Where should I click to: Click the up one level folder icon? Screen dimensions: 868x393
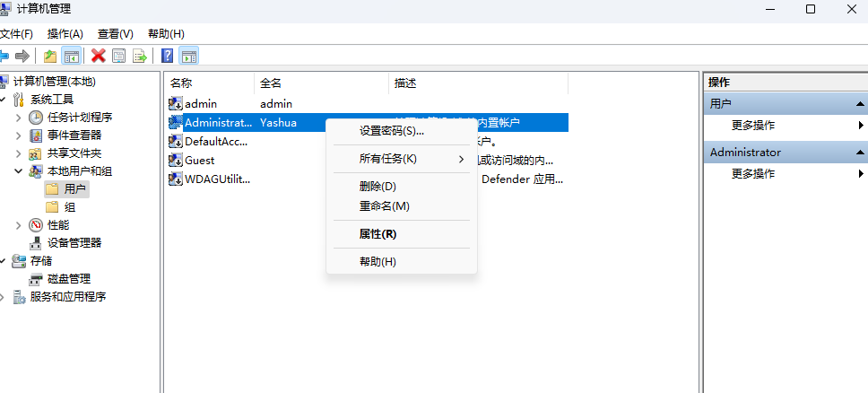click(50, 56)
